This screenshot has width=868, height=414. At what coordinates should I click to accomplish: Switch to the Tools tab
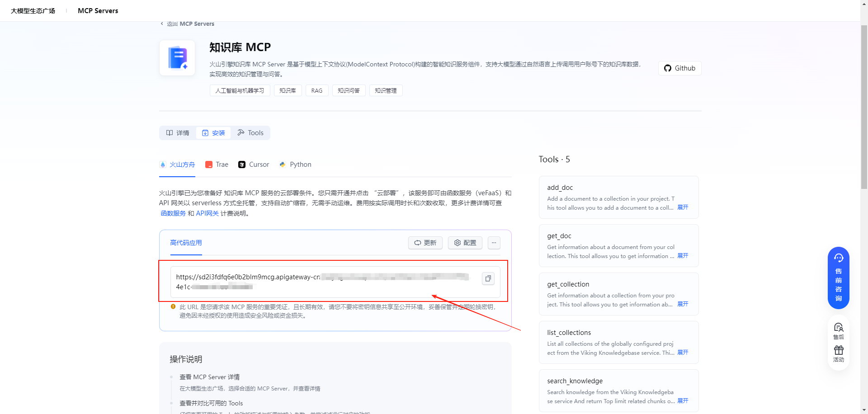(x=250, y=133)
